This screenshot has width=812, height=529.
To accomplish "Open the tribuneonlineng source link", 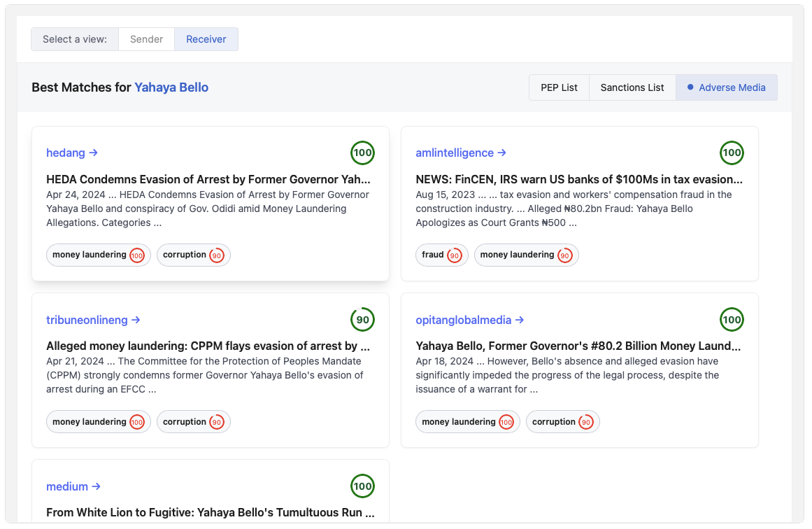I will [93, 320].
